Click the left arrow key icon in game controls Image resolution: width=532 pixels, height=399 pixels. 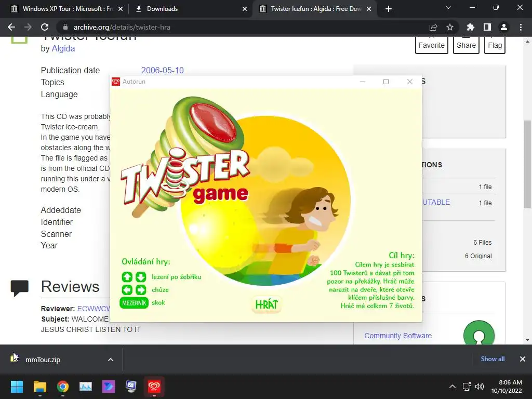[127, 290]
